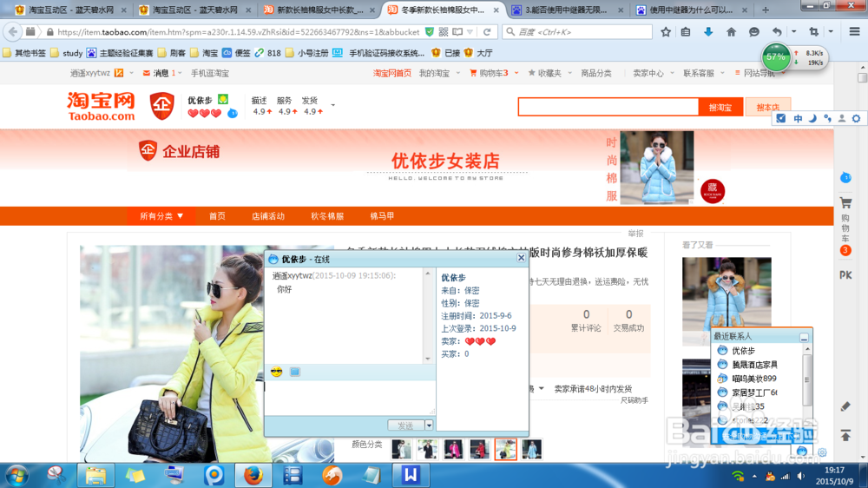Screen dimensions: 868x488
Task: Select the pink jacket color swatch
Action: coord(453,449)
